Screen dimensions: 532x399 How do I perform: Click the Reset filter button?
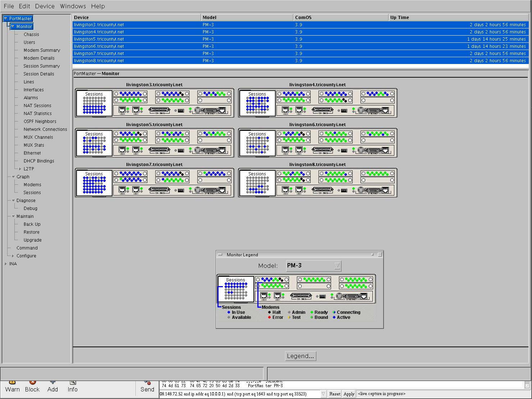point(335,394)
